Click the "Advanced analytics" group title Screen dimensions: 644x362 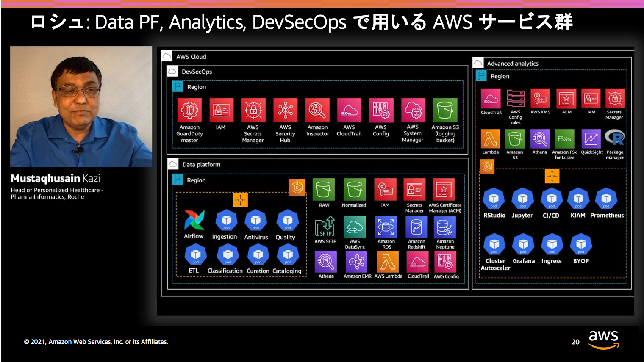(513, 64)
